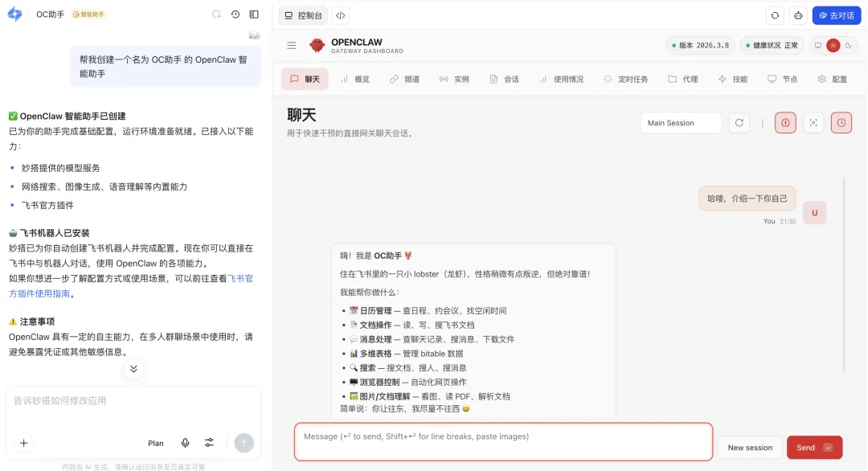Open the 会话 tab
This screenshot has width=868, height=471.
[x=504, y=79]
